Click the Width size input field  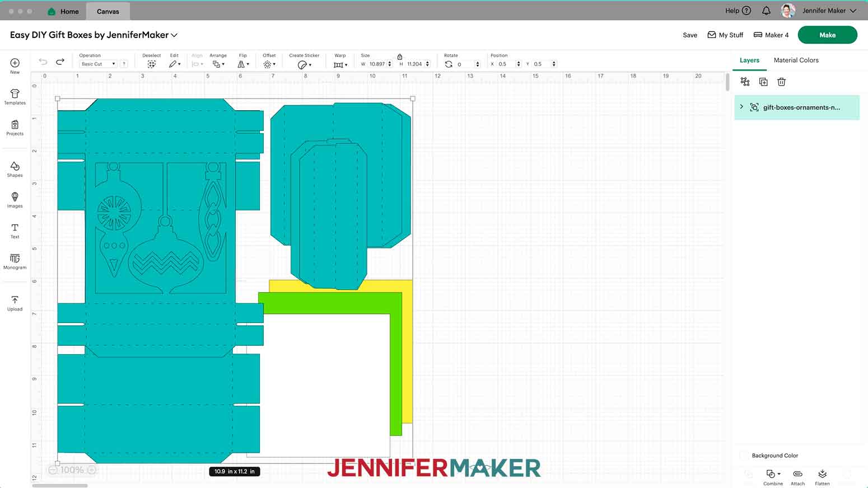(x=377, y=64)
